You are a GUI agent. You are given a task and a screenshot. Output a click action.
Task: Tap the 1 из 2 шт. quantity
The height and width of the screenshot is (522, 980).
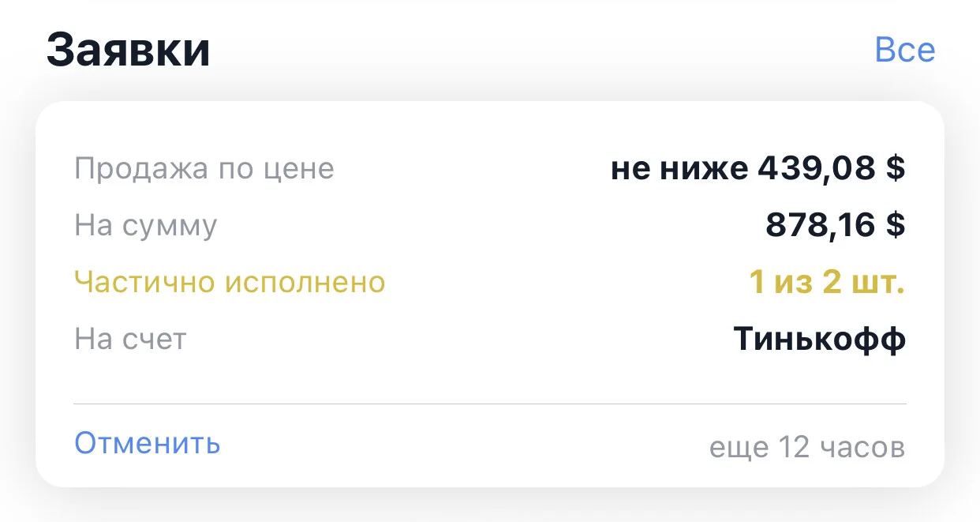coord(826,282)
